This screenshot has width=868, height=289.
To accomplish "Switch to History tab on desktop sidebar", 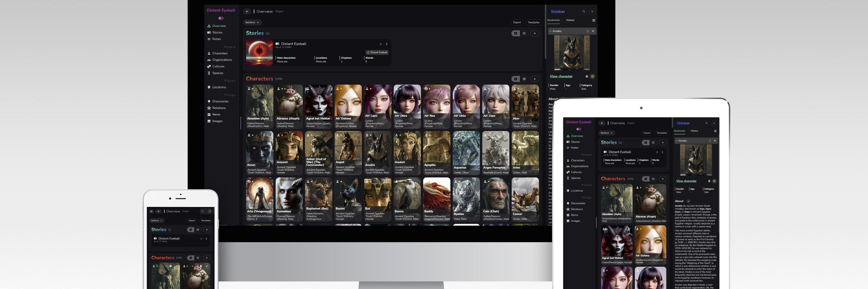I will click(570, 20).
